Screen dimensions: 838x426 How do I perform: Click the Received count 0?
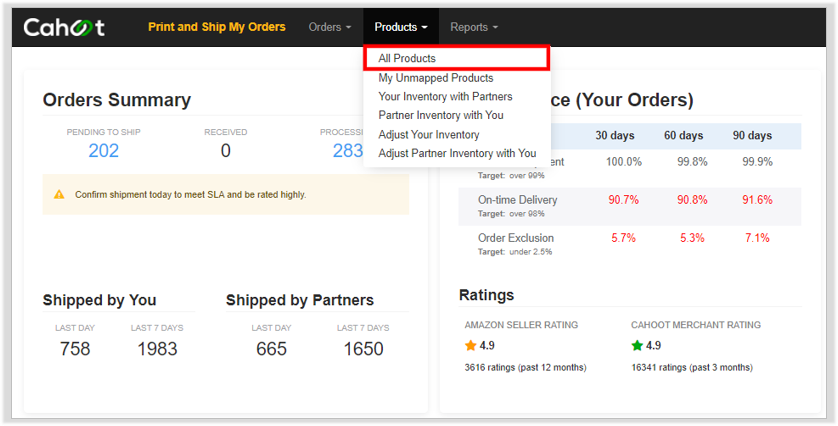(x=226, y=151)
